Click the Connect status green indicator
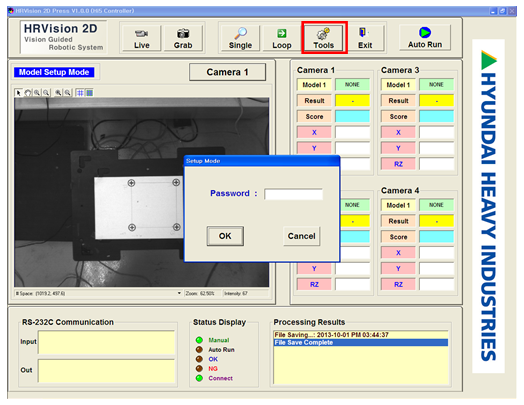 pyautogui.click(x=199, y=378)
